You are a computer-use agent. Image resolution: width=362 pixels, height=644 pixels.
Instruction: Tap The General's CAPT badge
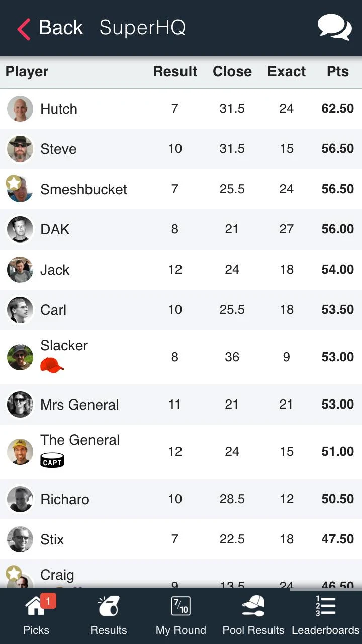tap(52, 460)
